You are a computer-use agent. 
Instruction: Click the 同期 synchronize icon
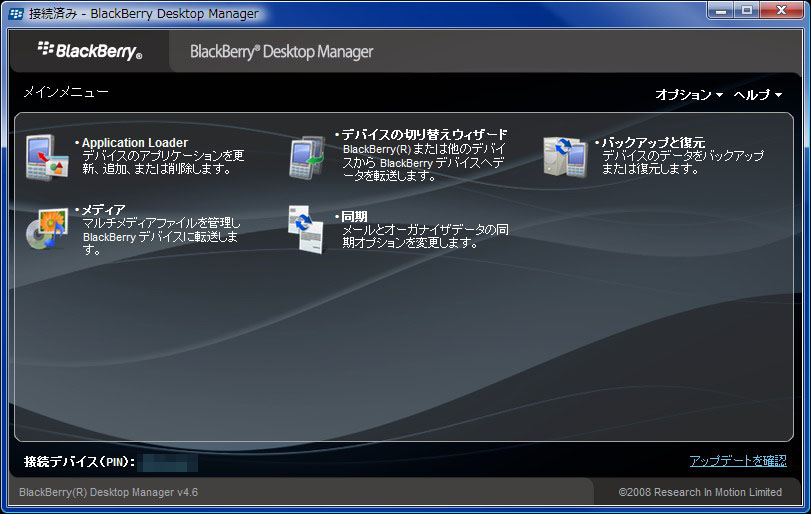307,228
